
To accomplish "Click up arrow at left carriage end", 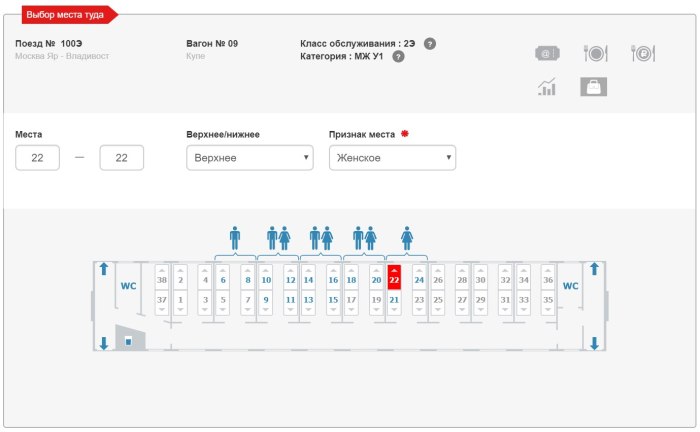I will click(104, 269).
